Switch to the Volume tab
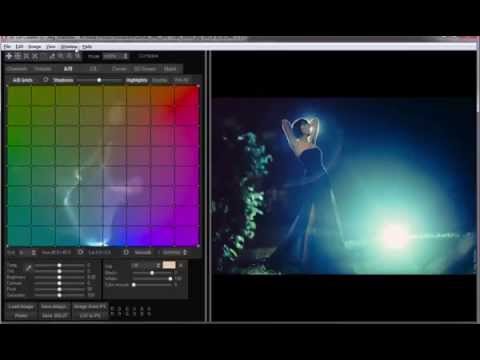The image size is (480, 360). 43,69
